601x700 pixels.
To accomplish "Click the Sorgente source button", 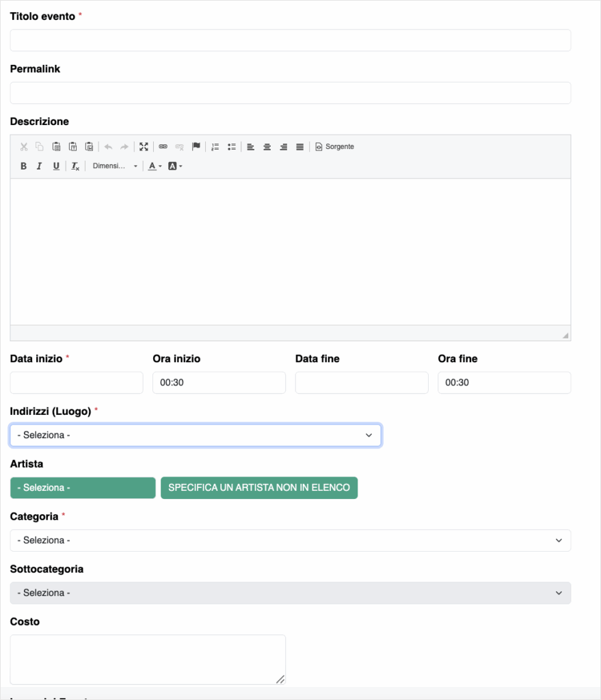I will [334, 146].
